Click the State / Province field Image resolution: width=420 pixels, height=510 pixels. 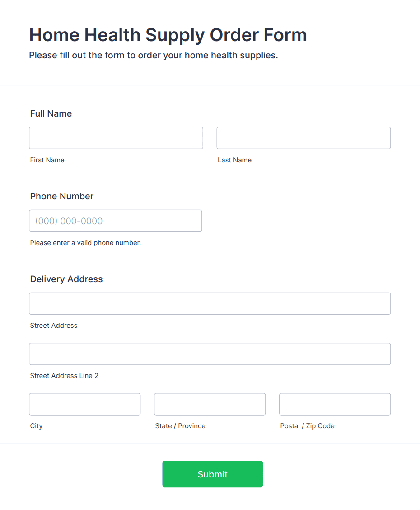[210, 404]
